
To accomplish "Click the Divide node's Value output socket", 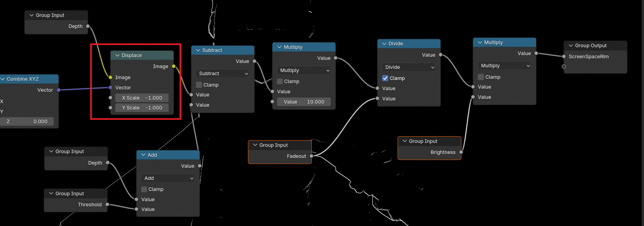I will point(440,55).
